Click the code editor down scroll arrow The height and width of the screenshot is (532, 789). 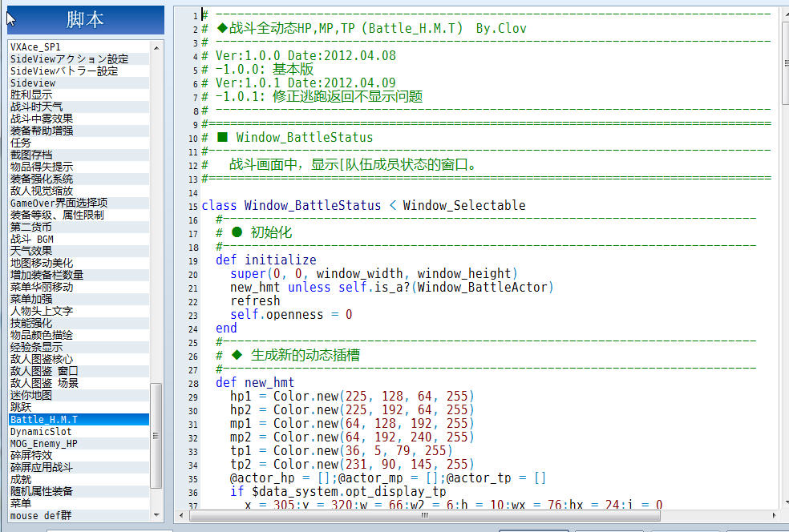786,502
